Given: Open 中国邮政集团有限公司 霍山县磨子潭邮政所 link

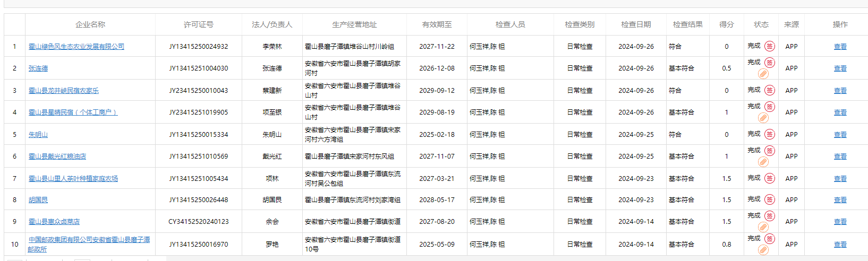Looking at the screenshot, I should coord(89,240).
